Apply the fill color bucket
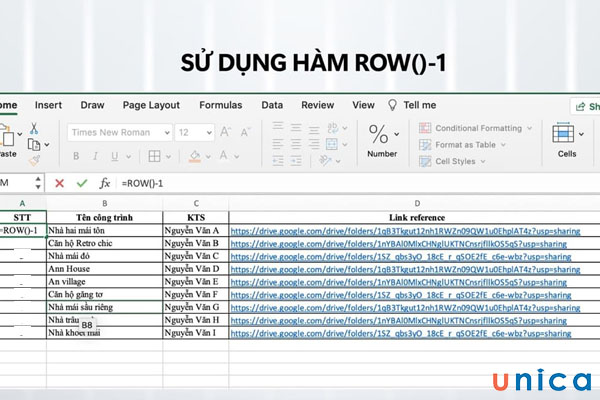 tap(195, 156)
